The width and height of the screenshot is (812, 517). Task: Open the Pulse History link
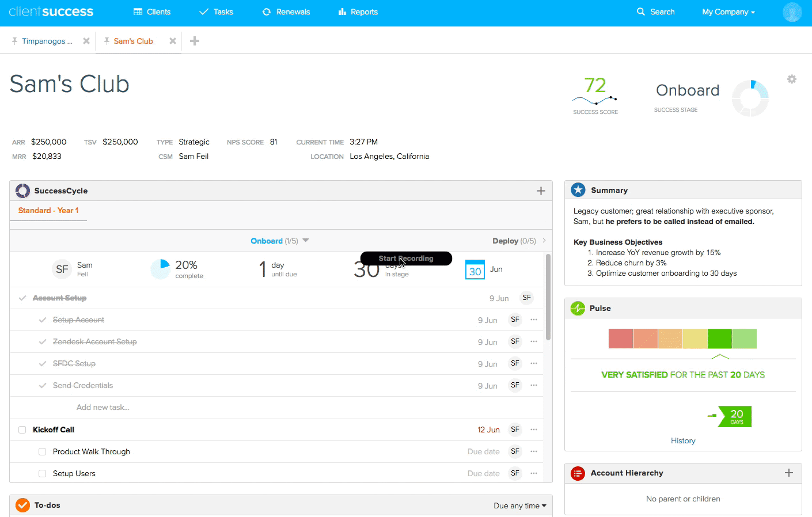[x=683, y=440]
